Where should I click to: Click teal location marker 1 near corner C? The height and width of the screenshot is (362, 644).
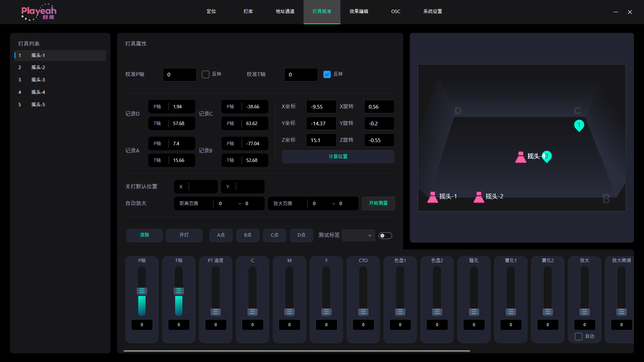coord(579,125)
